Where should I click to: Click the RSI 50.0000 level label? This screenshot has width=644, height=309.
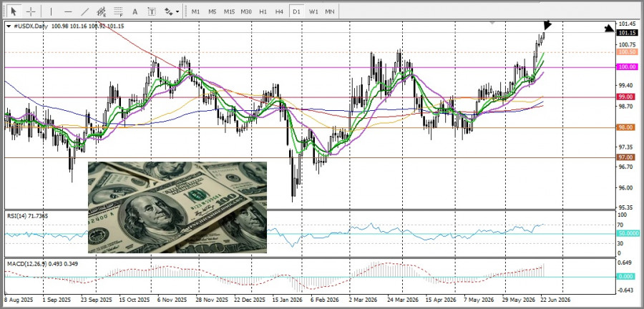[627, 233]
